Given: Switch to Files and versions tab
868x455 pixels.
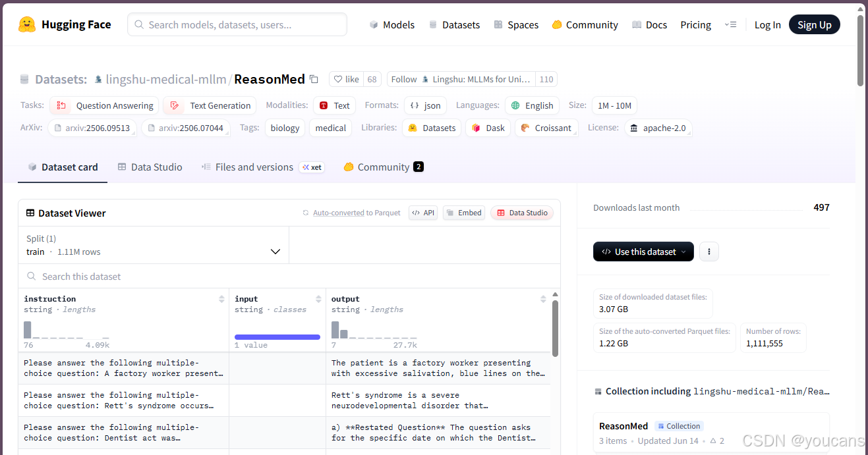Looking at the screenshot, I should point(262,167).
